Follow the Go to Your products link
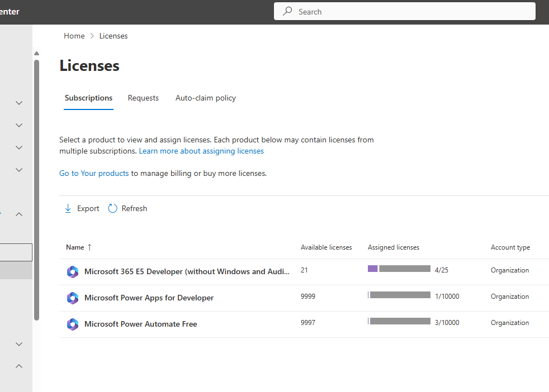 [x=94, y=173]
